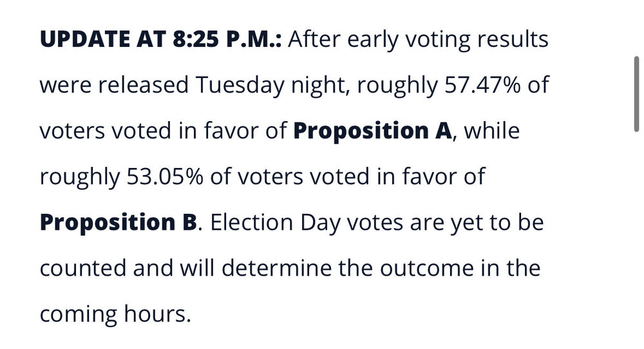Screen dimensions: 644x349
Task: Click the word roughly before 53.05%
Action: [76, 176]
